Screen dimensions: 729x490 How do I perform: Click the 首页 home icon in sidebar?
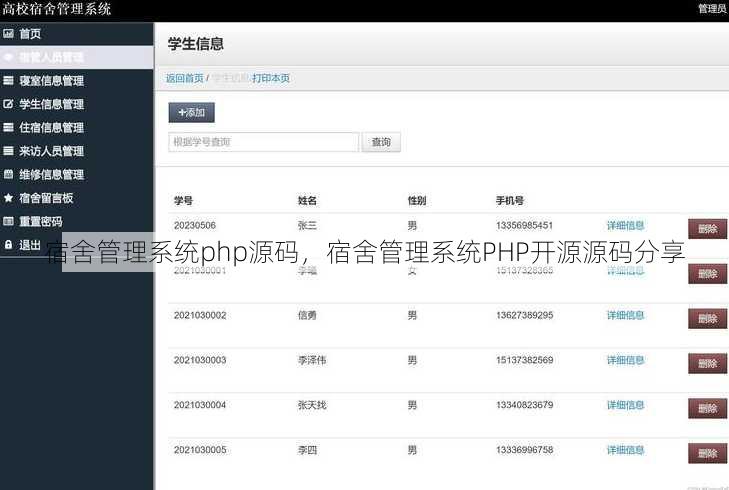pyautogui.click(x=8, y=33)
